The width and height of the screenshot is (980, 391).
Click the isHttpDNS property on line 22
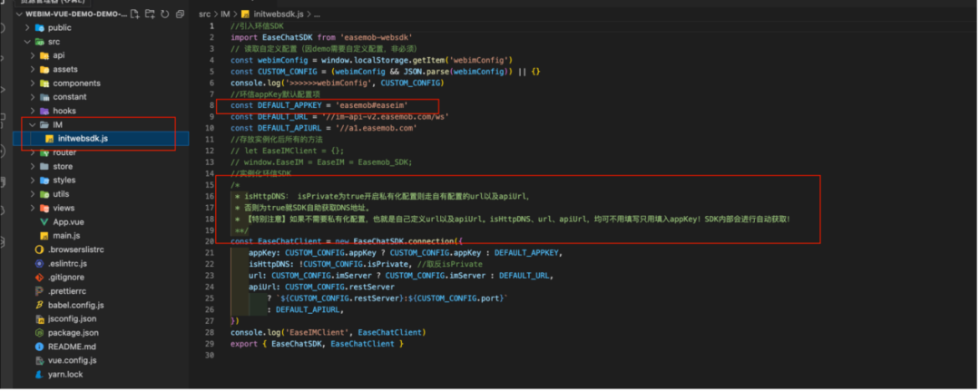pos(269,264)
